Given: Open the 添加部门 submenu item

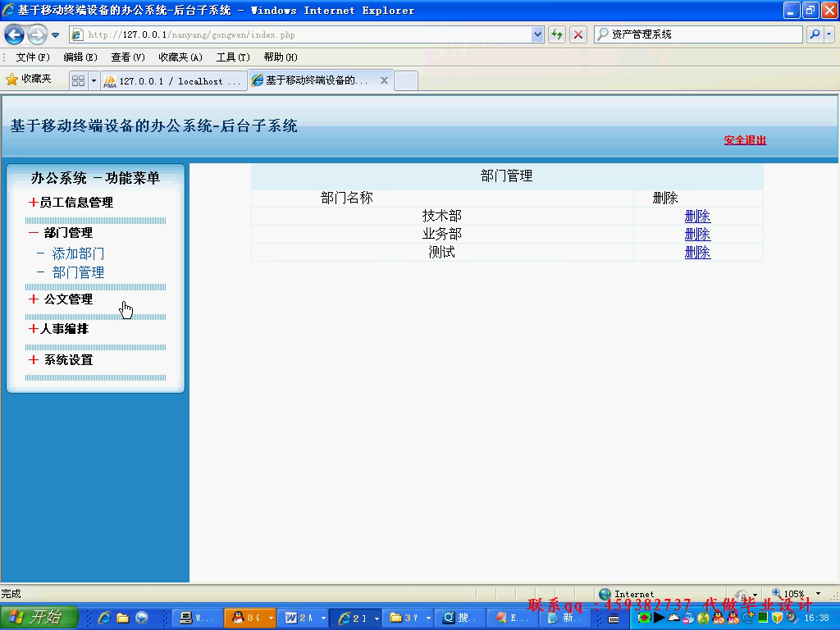Looking at the screenshot, I should [78, 253].
